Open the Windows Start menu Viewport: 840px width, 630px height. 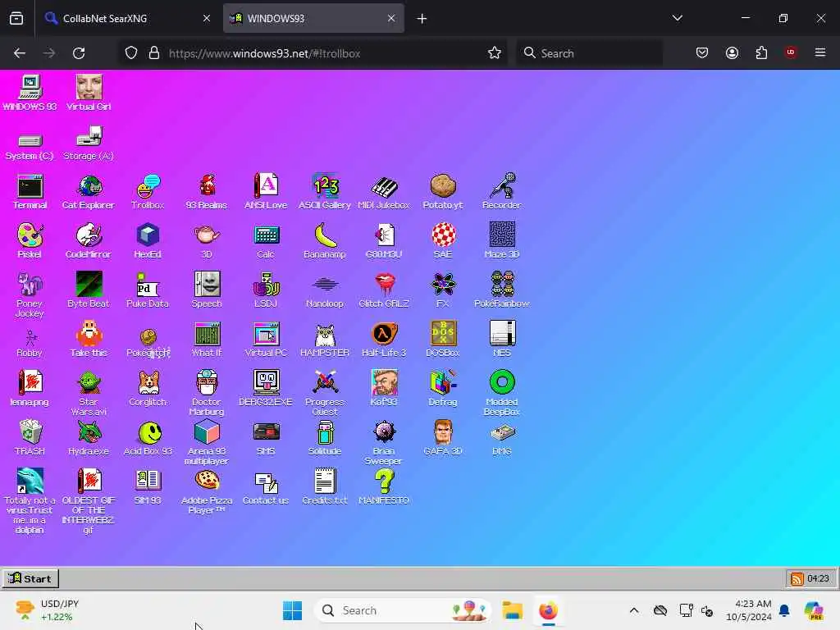pos(293,610)
